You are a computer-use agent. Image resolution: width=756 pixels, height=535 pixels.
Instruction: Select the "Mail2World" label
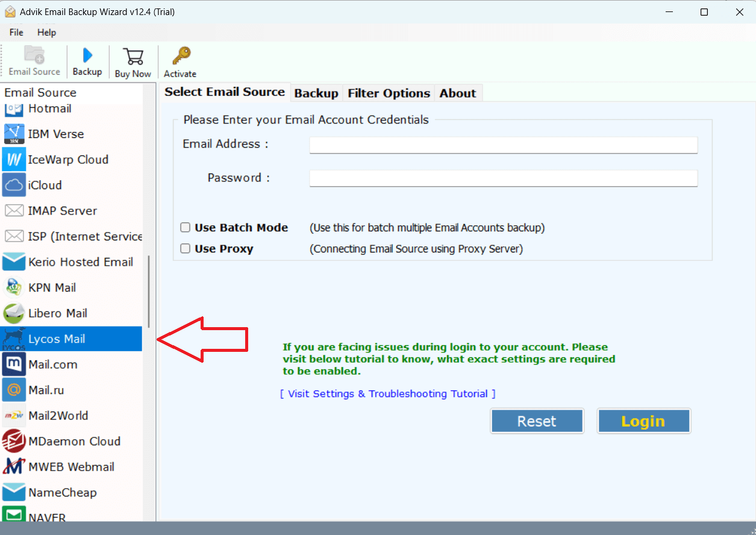[x=58, y=416]
